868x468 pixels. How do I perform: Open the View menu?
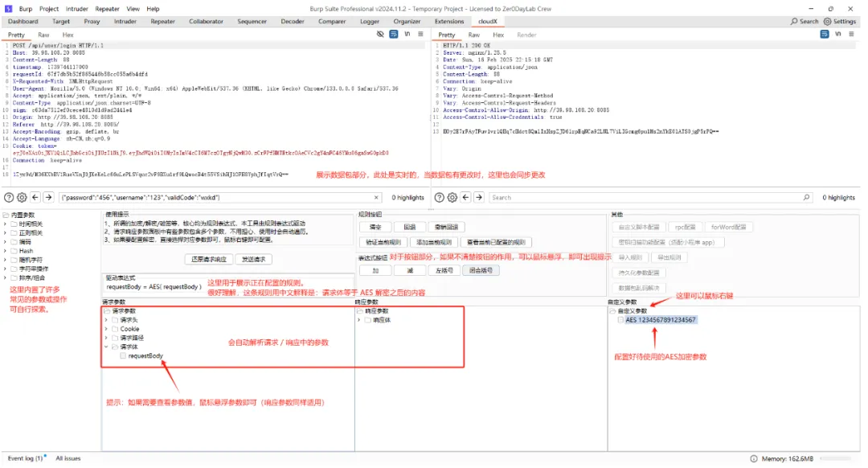coord(133,9)
